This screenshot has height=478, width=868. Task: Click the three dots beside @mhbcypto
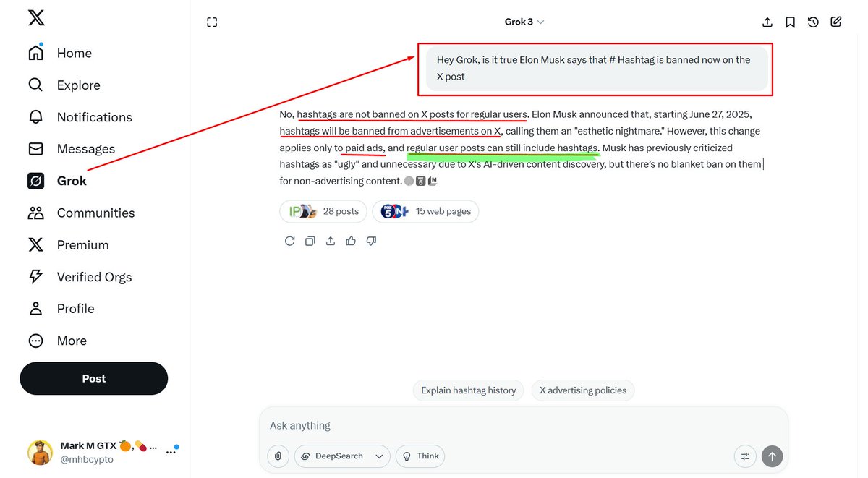tap(171, 453)
